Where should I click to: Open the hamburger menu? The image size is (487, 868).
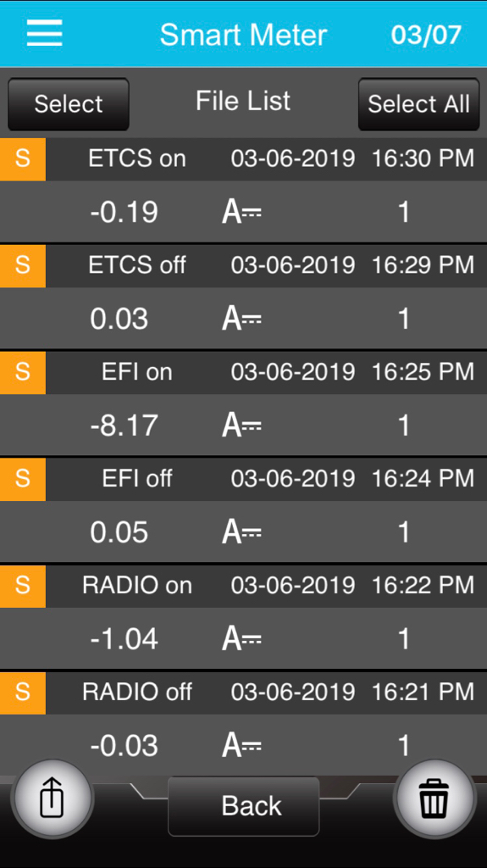point(44,33)
